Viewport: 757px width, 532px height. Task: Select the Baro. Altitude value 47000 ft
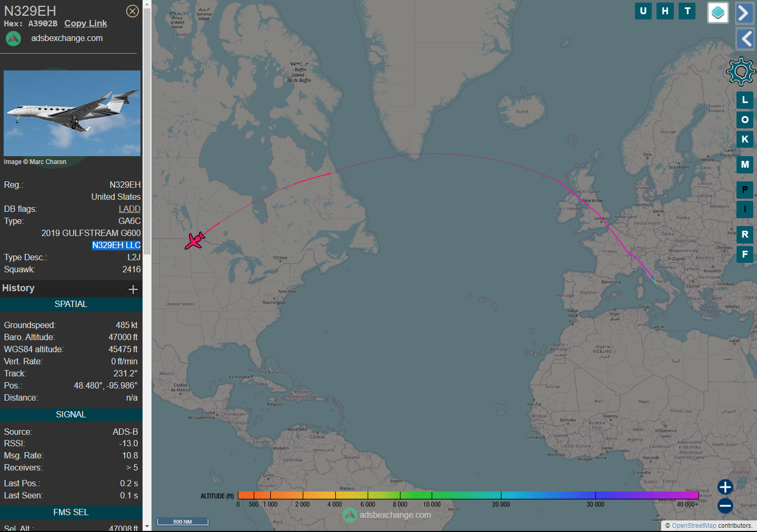click(123, 337)
